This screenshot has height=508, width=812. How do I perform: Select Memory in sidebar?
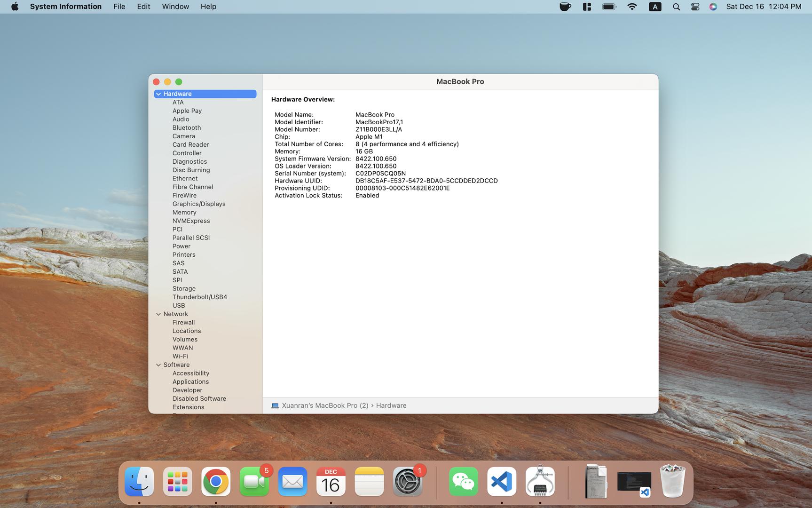coord(184,213)
